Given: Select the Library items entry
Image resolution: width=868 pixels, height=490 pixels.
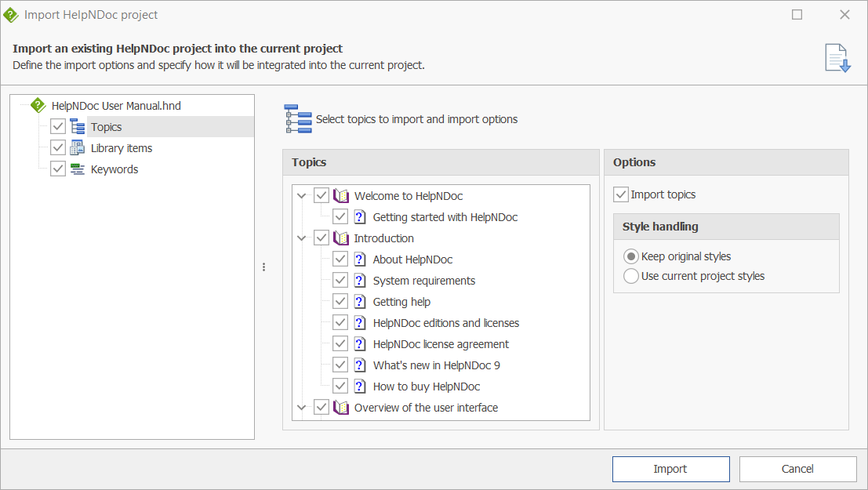Looking at the screenshot, I should coord(122,148).
